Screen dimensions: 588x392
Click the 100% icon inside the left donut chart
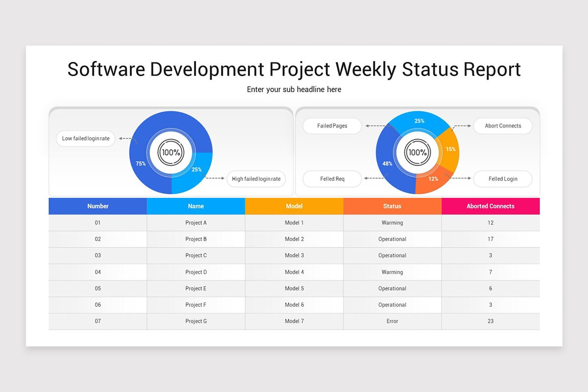[x=170, y=152]
